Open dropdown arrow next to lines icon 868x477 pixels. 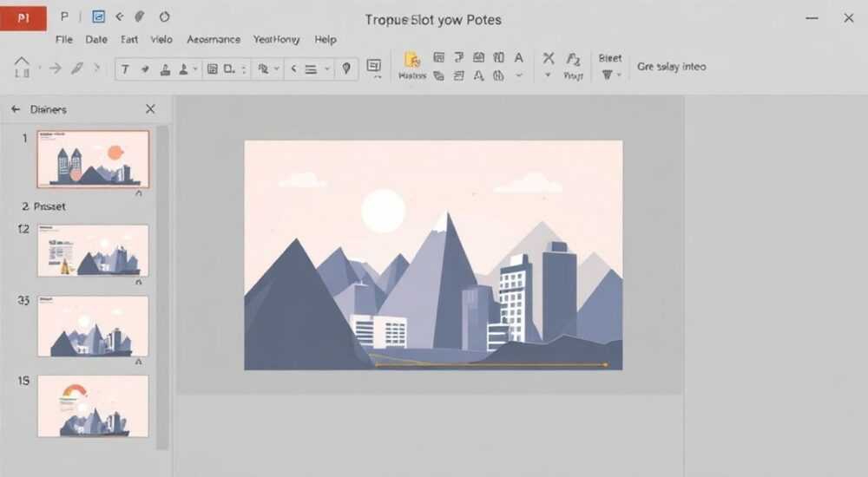[327, 69]
